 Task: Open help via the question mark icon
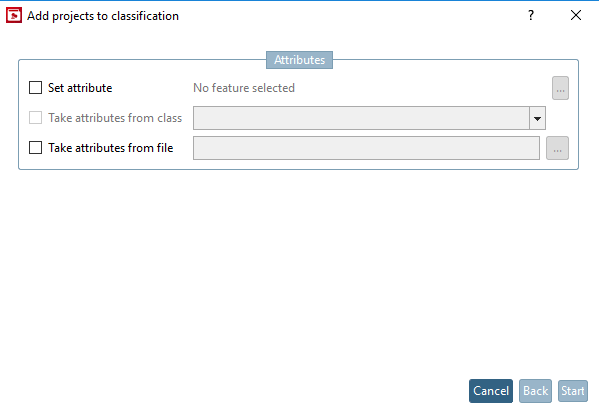pyautogui.click(x=531, y=15)
